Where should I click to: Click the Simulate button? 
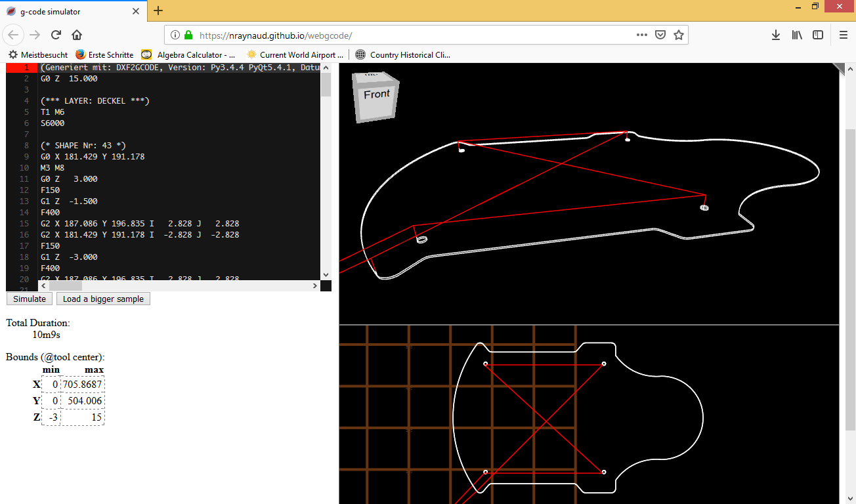[x=29, y=299]
